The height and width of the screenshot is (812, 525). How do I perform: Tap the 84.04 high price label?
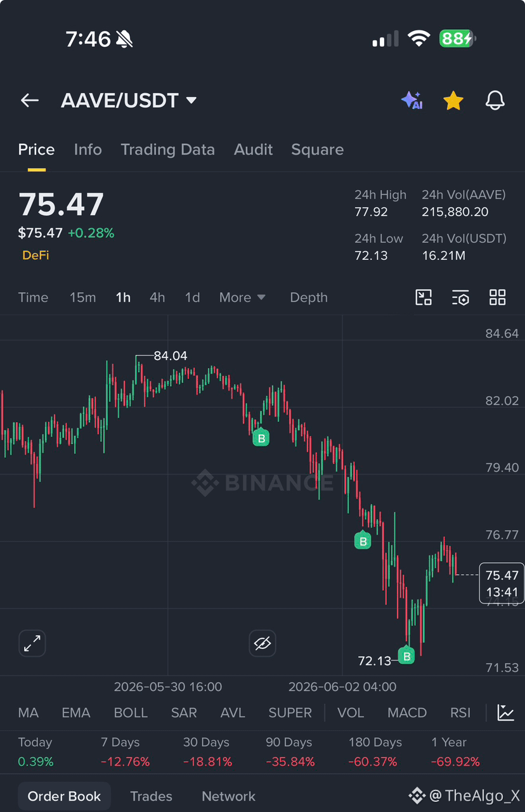(x=170, y=356)
